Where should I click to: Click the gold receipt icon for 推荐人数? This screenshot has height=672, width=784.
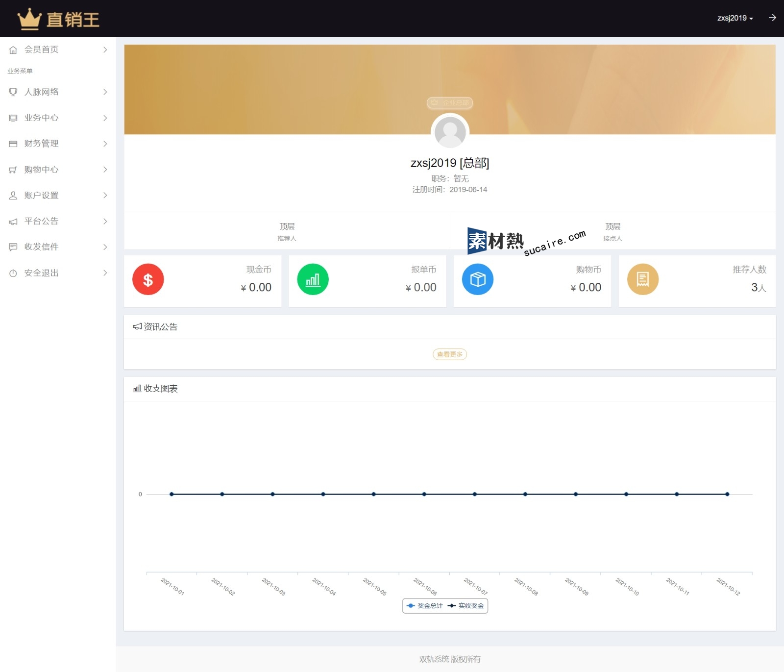tap(643, 279)
